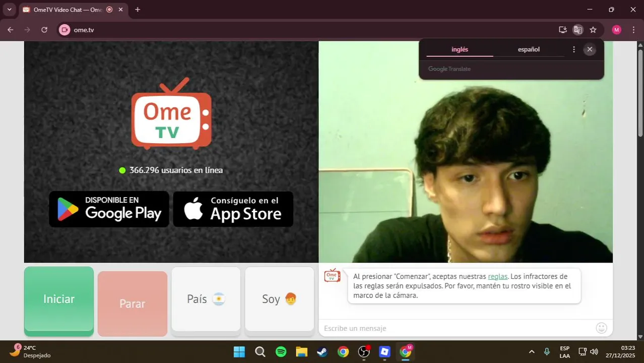Click the Parar button
Screen dimensions: 644x363
[133, 304]
